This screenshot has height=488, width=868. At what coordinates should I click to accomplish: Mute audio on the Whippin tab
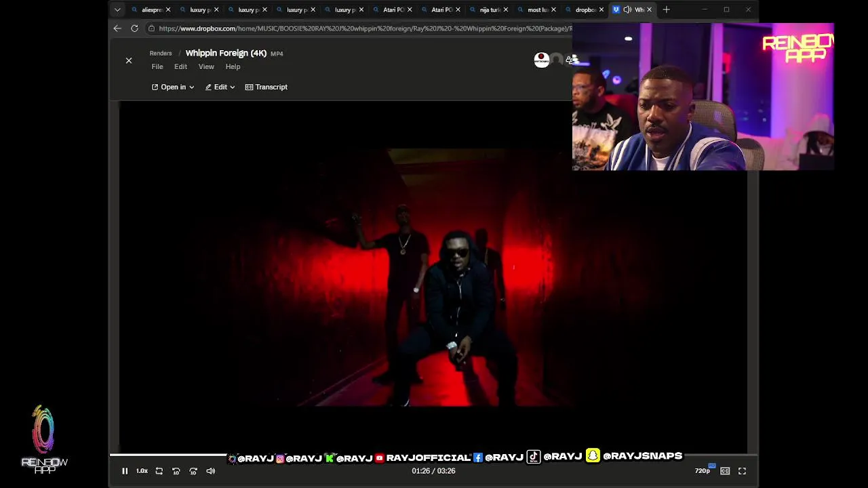point(627,9)
